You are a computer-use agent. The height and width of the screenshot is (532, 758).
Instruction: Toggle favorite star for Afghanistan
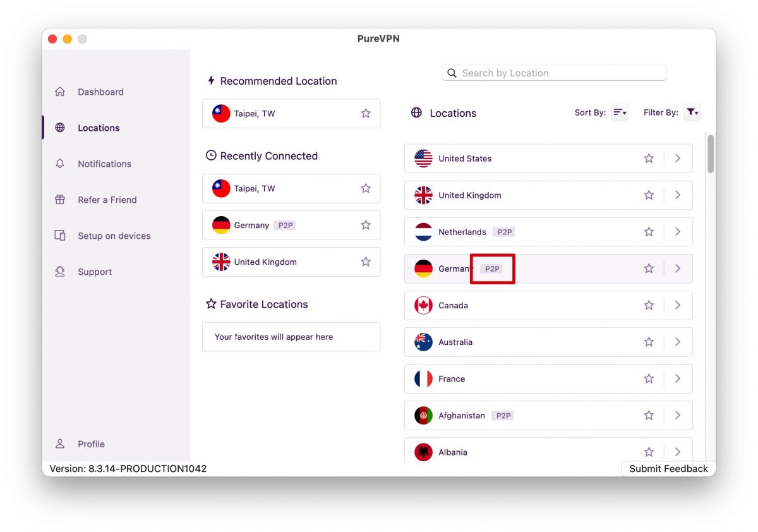(649, 415)
